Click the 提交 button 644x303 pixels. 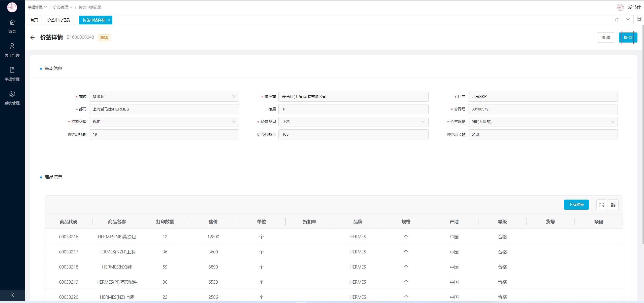(628, 37)
